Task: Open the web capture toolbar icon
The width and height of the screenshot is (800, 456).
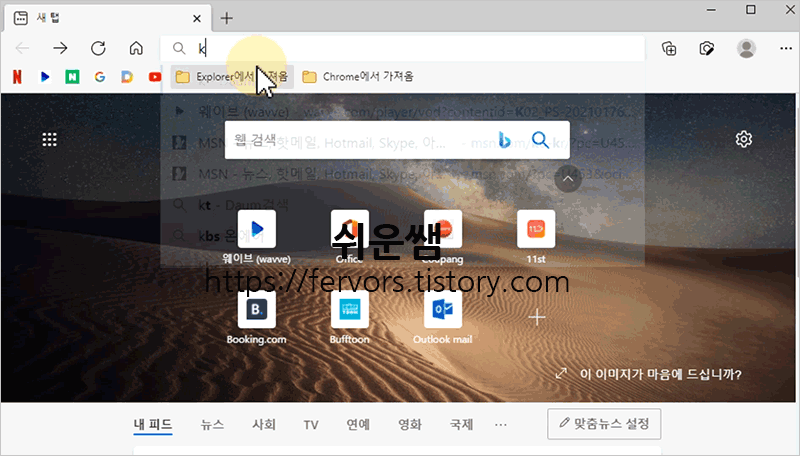Action: coord(707,48)
